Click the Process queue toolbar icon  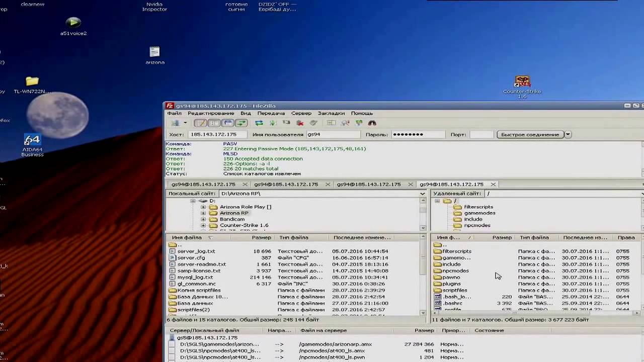coord(273,123)
